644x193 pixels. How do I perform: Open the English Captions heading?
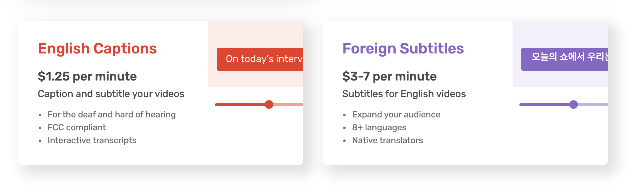click(97, 49)
